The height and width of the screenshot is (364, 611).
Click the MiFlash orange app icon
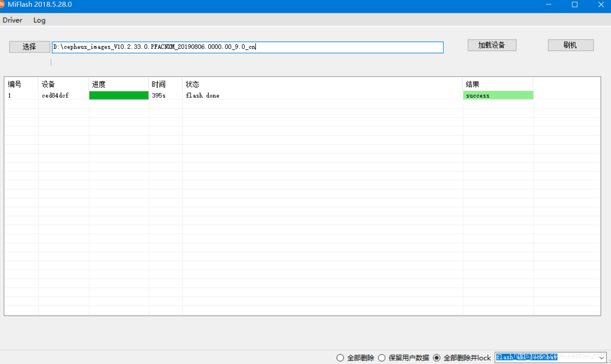pyautogui.click(x=2, y=4)
